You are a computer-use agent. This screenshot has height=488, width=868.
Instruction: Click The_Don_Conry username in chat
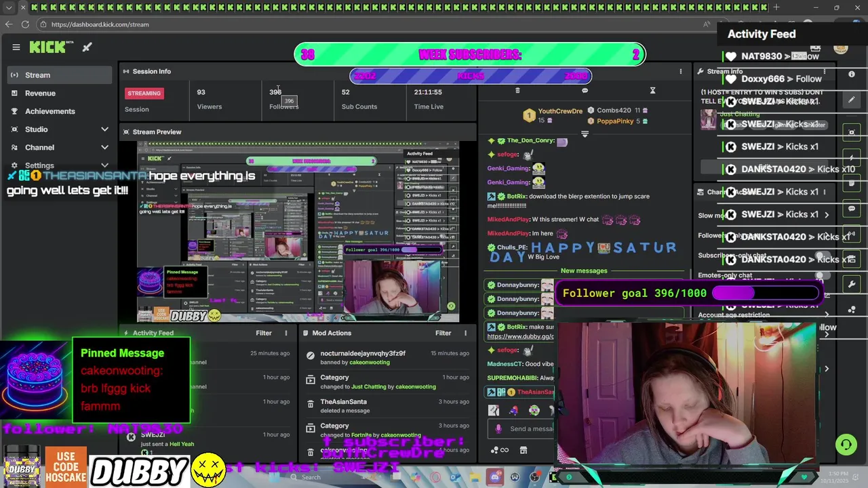(531, 140)
